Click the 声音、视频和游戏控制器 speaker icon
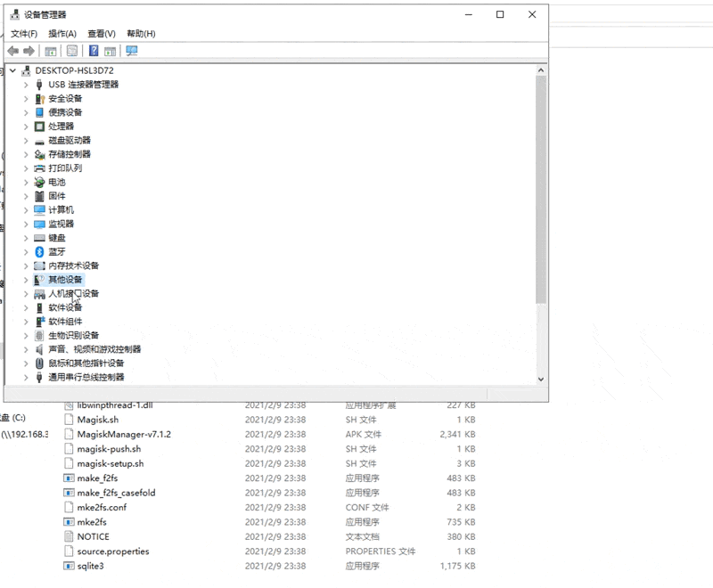The height and width of the screenshot is (588, 713). point(39,349)
